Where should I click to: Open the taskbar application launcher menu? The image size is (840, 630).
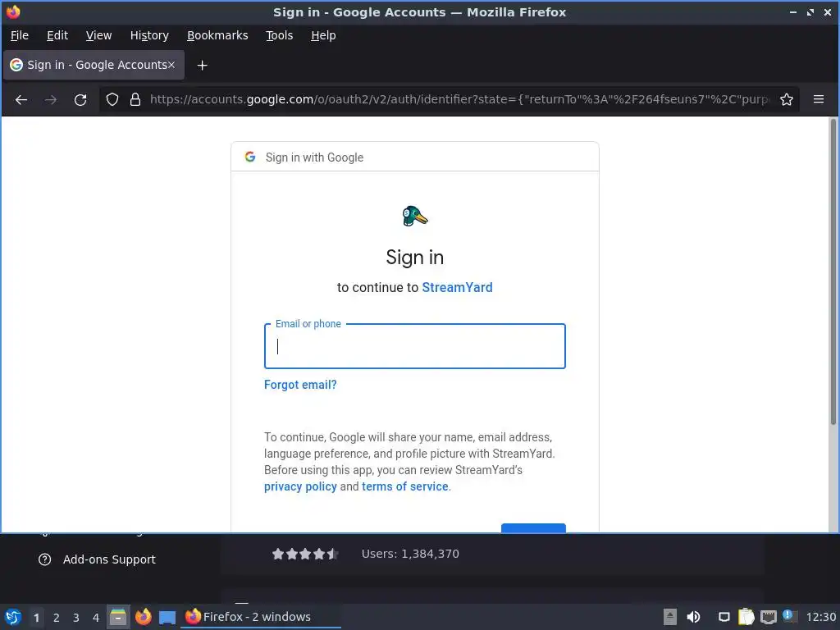click(x=13, y=617)
